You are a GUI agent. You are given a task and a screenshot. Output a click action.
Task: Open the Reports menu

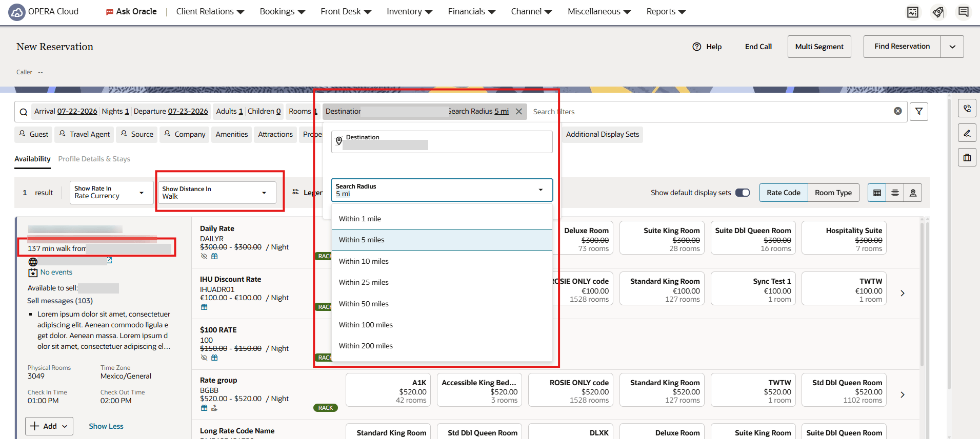point(666,11)
